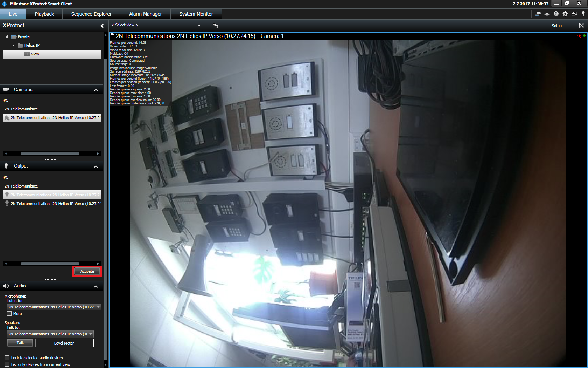Image resolution: width=588 pixels, height=368 pixels.
Task: Enable the Mute checkbox for microphones
Action: [x=9, y=314]
